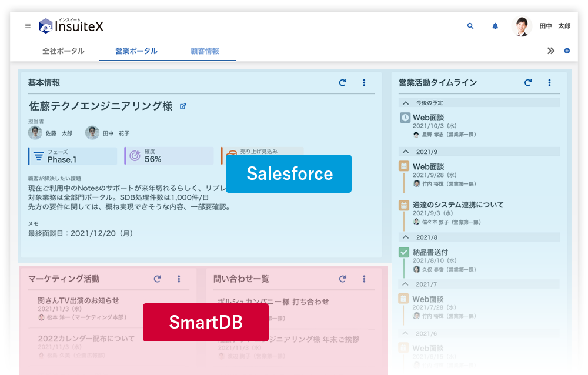Open 納品書送付 timeline entry
Viewport: 588px width, 375px height.
coord(430,252)
